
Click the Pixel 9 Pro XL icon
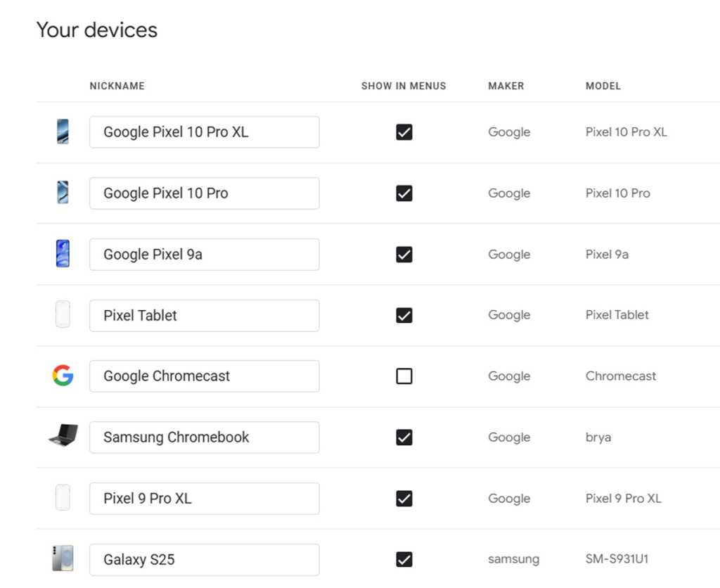pos(63,498)
